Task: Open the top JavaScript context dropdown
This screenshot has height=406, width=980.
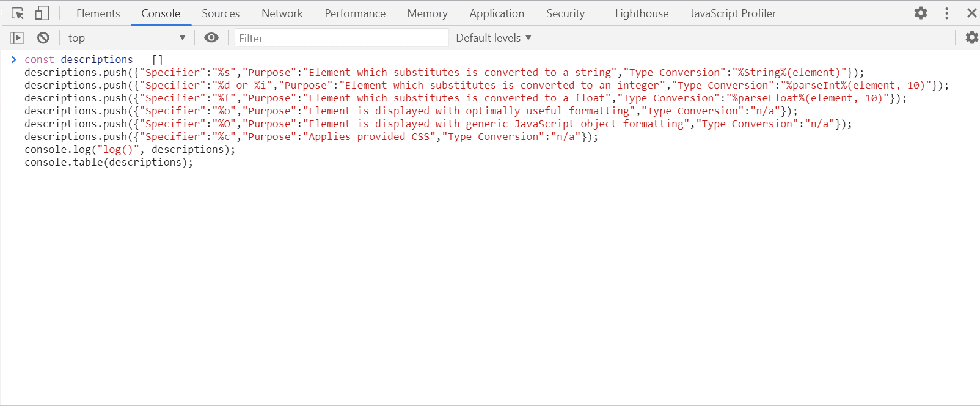Action: 126,38
